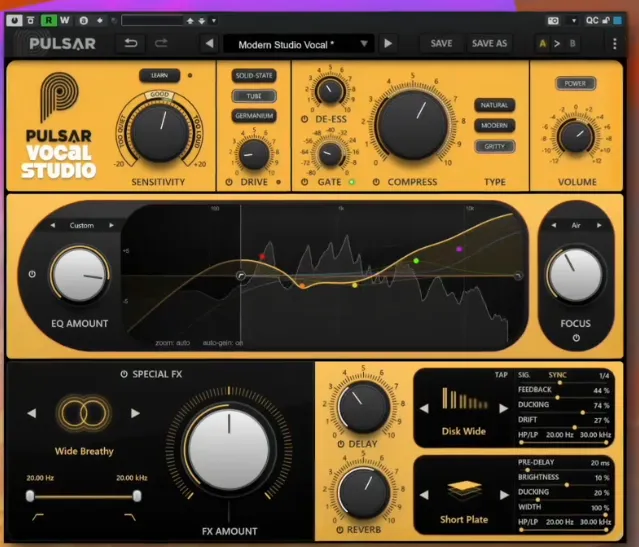Toggle the DRIVE power switch
639x547 pixels.
[229, 182]
